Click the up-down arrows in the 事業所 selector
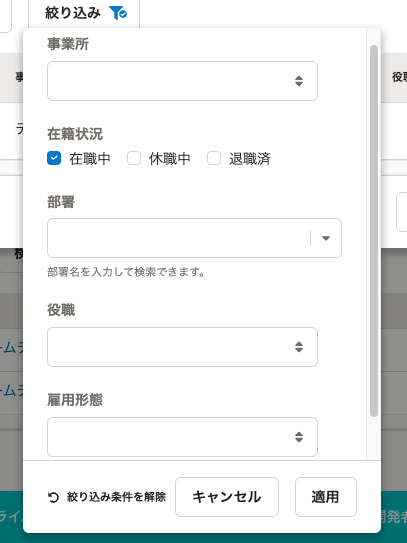Screen dimensions: 407x543 (x=299, y=81)
